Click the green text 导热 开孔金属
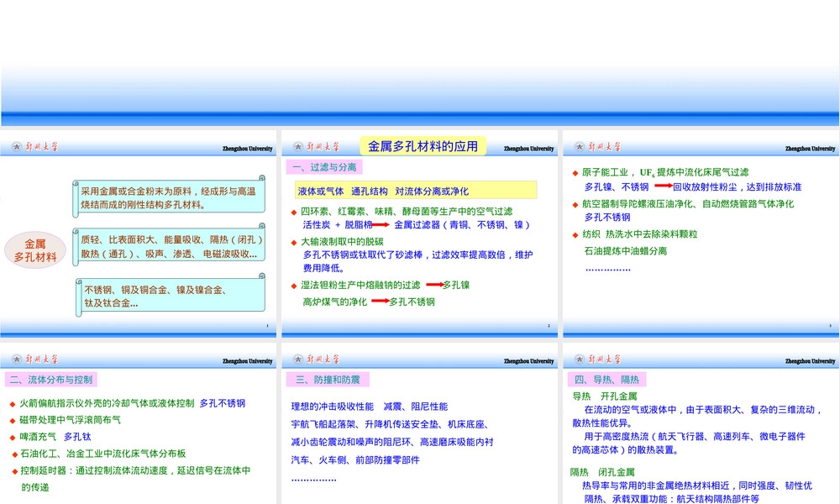 (x=605, y=396)
